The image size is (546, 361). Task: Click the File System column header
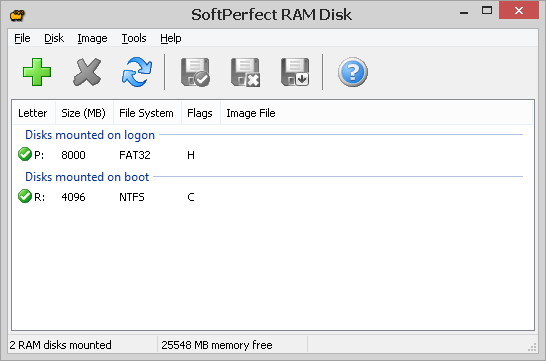pyautogui.click(x=147, y=113)
